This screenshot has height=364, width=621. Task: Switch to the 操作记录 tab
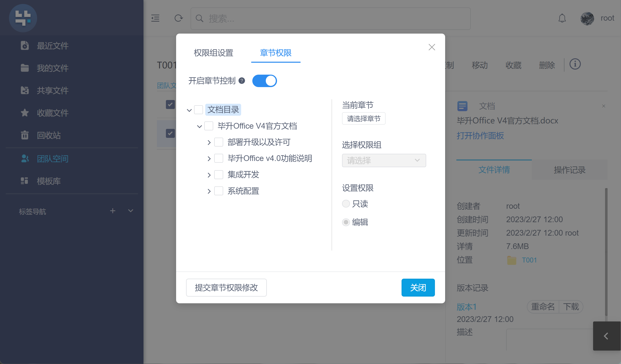coord(570,170)
